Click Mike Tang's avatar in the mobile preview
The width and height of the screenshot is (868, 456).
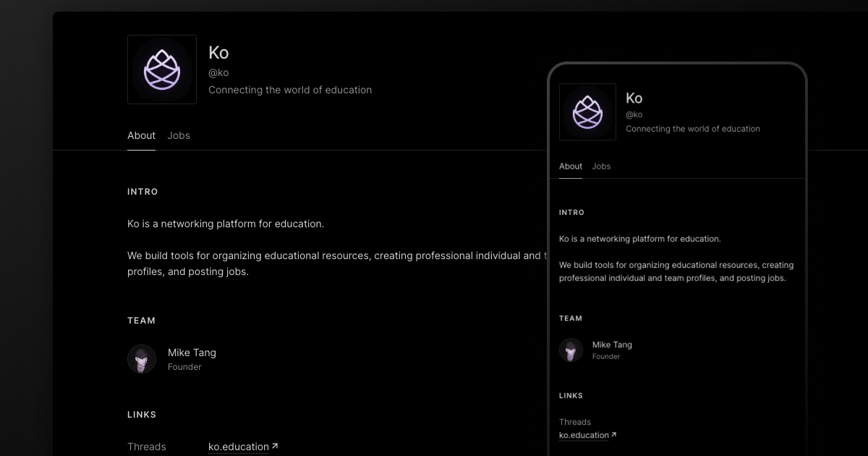tap(571, 350)
